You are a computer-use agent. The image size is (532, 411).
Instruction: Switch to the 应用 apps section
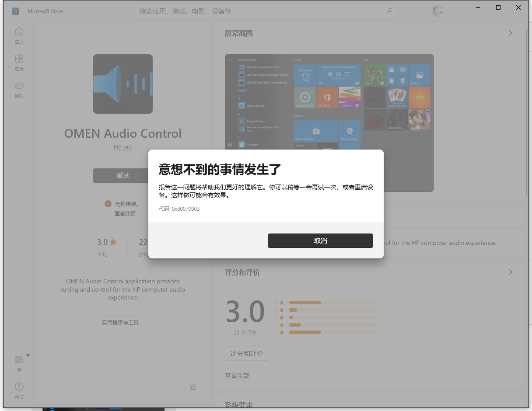19,62
